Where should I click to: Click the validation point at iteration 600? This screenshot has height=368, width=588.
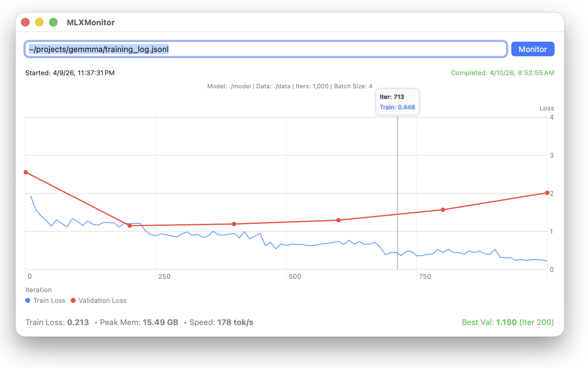[x=338, y=220]
